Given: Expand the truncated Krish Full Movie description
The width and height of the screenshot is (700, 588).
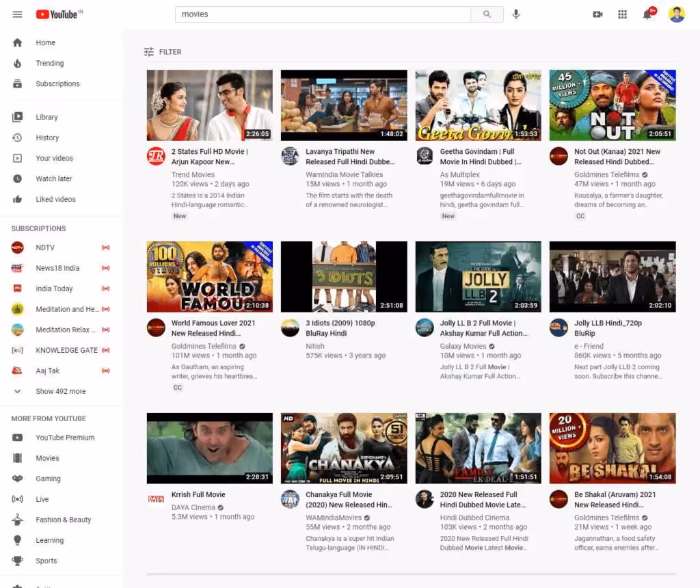Looking at the screenshot, I should [x=199, y=494].
